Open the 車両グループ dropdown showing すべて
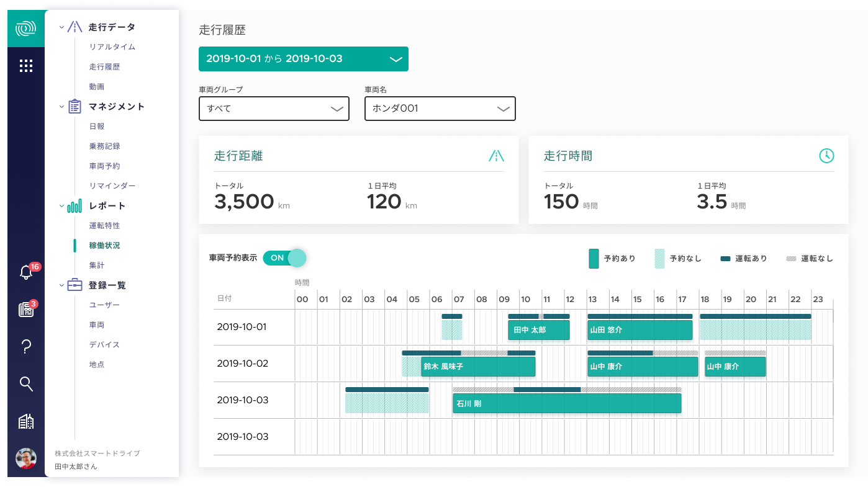 [274, 109]
